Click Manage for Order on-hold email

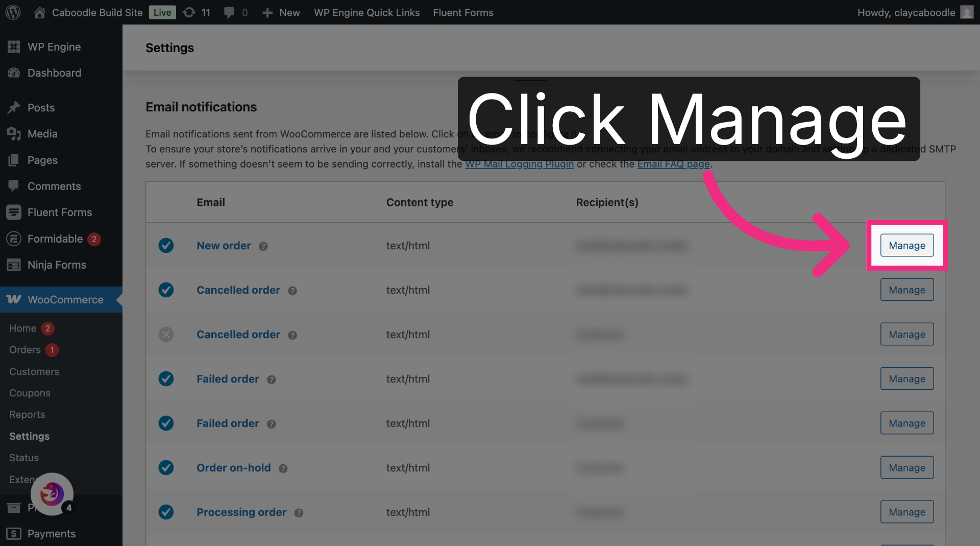pos(907,468)
